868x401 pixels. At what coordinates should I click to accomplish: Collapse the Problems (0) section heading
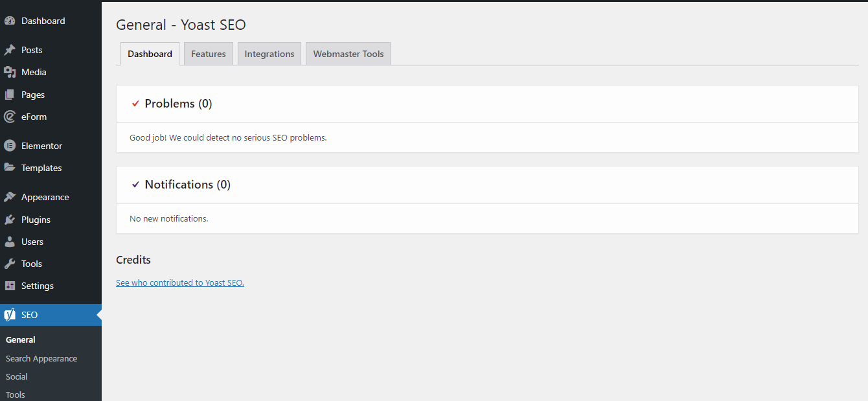(179, 104)
